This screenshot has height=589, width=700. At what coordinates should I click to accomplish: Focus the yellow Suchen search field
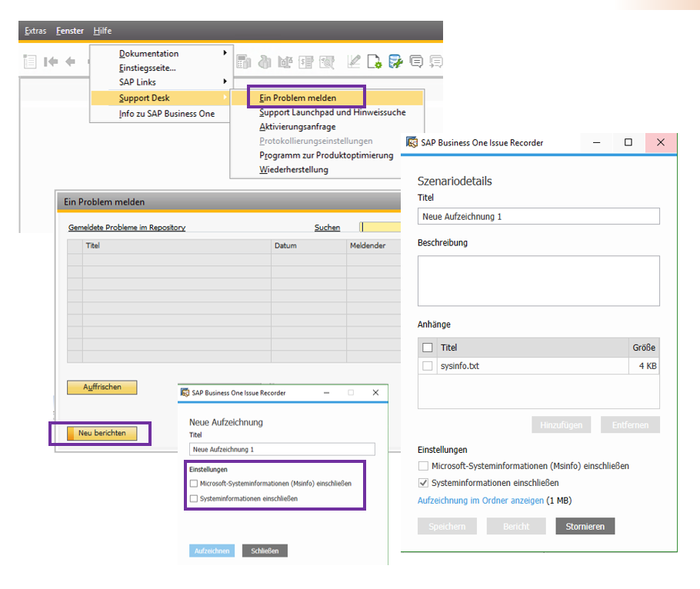(x=380, y=227)
